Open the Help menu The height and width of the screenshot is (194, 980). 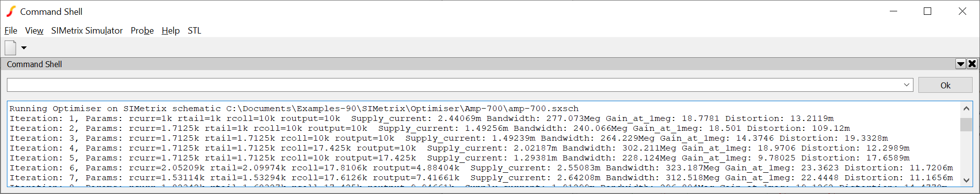point(171,31)
